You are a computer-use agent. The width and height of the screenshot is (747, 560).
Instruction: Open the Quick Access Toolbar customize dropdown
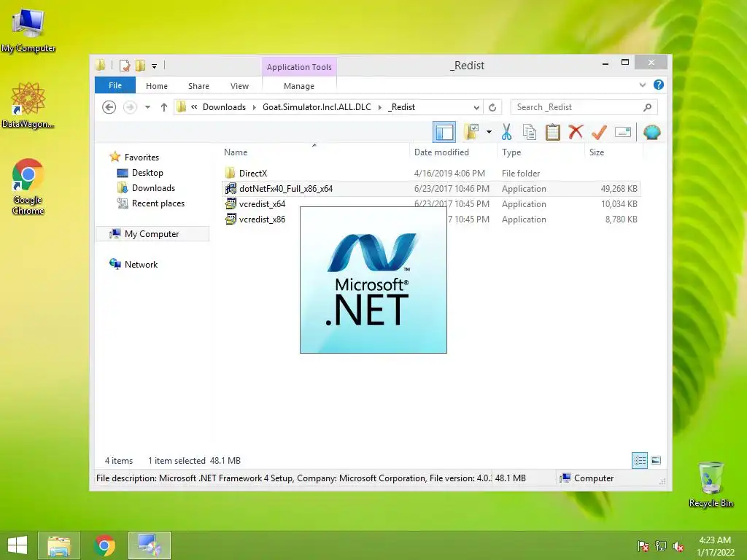coord(155,66)
